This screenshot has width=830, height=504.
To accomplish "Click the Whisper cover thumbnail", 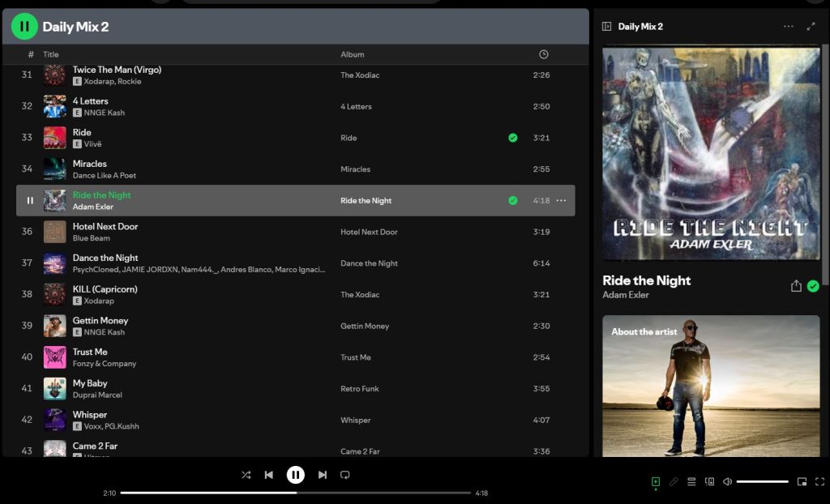I will (x=54, y=420).
